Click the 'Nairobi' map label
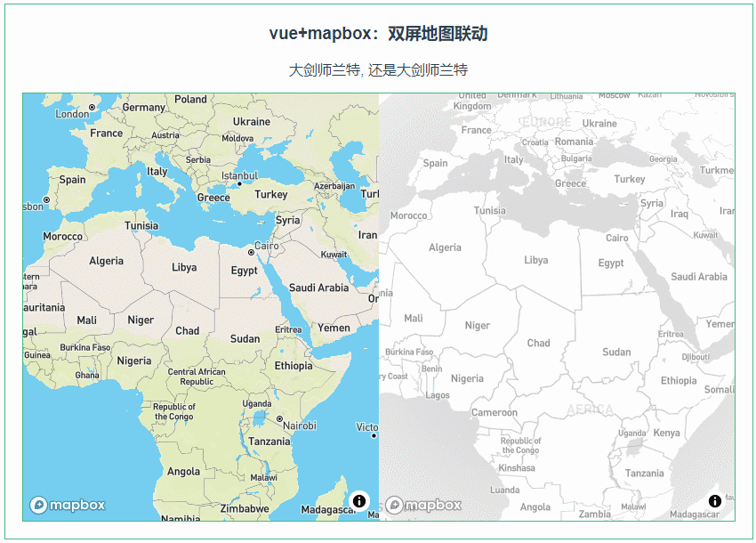This screenshot has height=543, width=756. click(300, 425)
